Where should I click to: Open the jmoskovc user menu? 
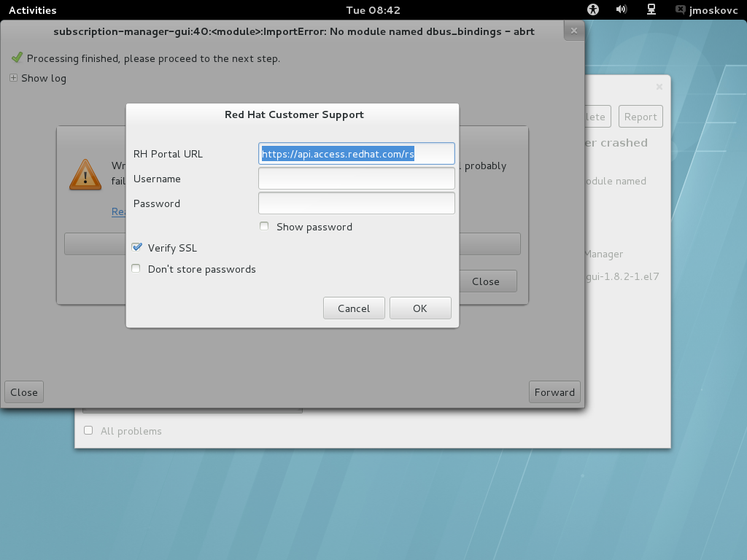pos(707,10)
